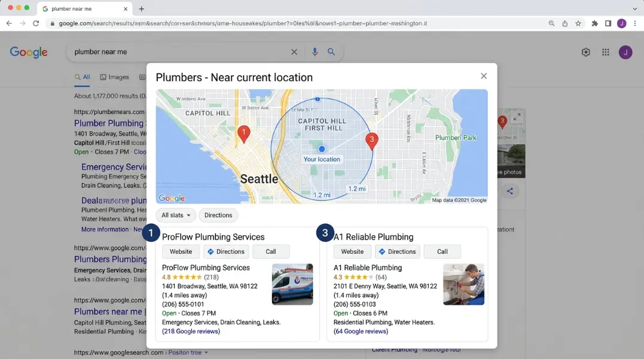Click the zoom magnifier icon in address bar

pyautogui.click(x=551, y=23)
